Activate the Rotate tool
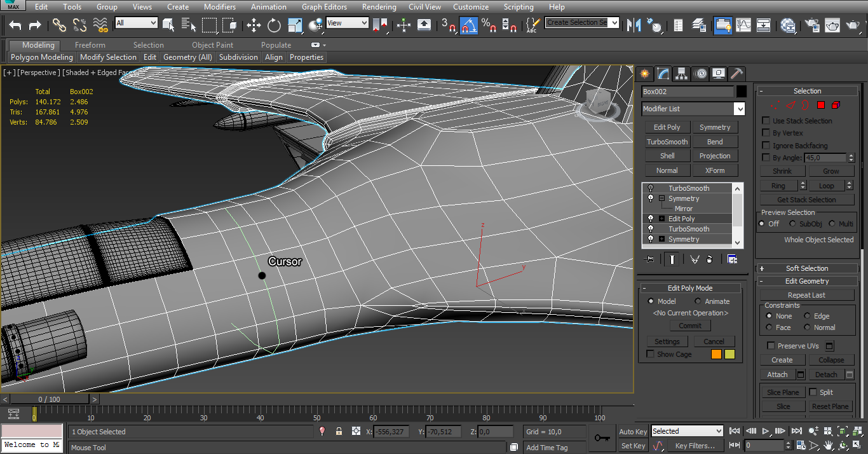 pos(274,25)
